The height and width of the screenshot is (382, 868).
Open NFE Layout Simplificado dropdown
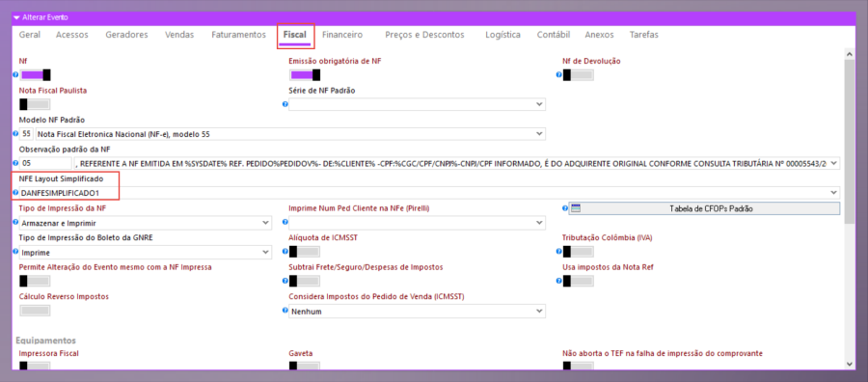click(429, 193)
